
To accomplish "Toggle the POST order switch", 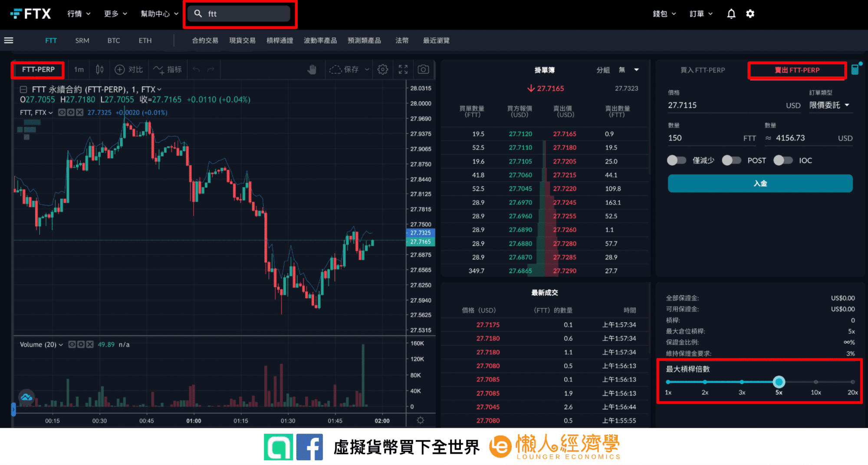I will [731, 160].
